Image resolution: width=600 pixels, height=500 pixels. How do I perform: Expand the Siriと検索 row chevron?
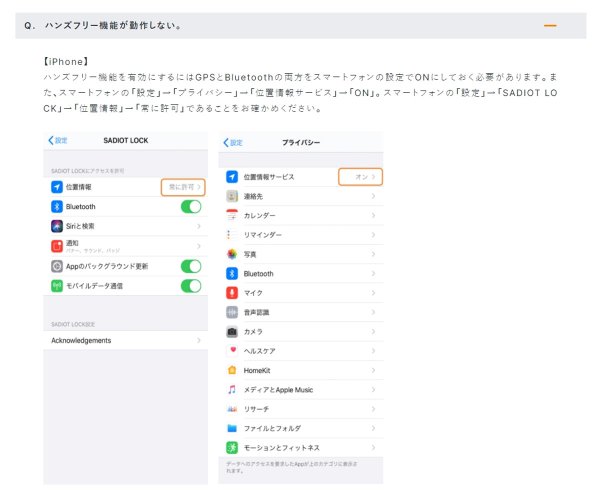tap(199, 226)
